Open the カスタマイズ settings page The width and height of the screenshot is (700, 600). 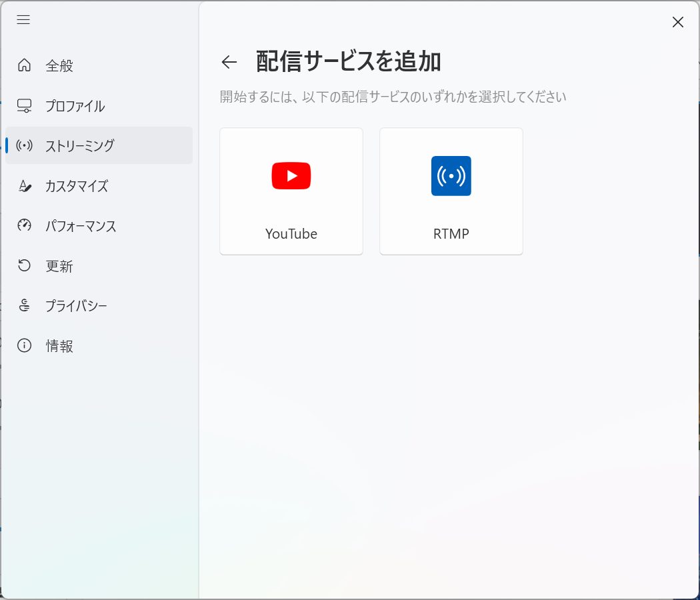pyautogui.click(x=99, y=186)
